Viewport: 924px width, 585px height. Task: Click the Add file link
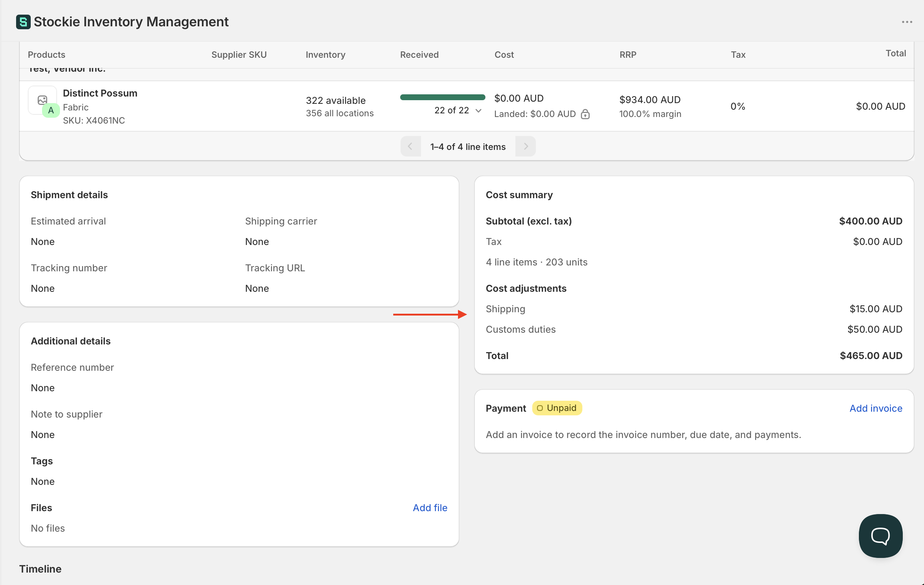(x=430, y=507)
